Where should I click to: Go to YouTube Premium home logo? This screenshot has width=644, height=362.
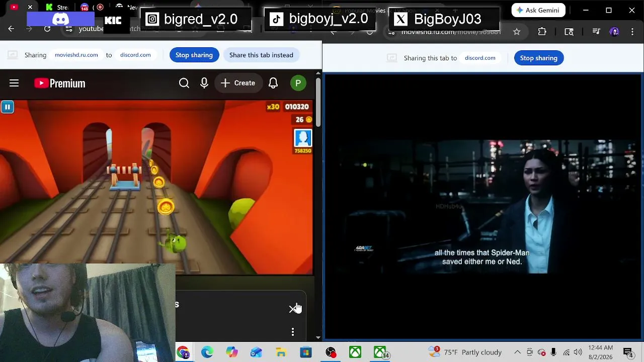(60, 83)
